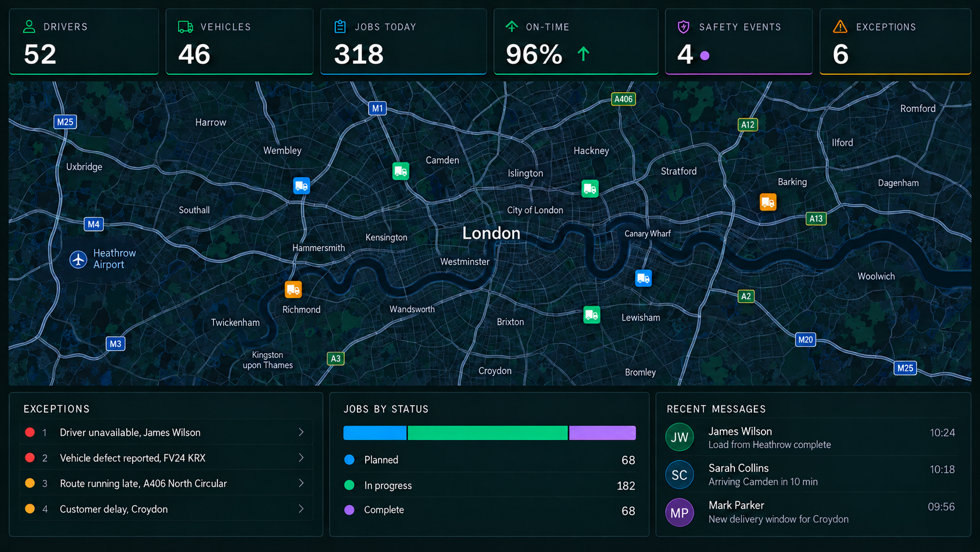The width and height of the screenshot is (980, 552).
Task: Select the A13 road badge near Barking
Action: pos(816,219)
